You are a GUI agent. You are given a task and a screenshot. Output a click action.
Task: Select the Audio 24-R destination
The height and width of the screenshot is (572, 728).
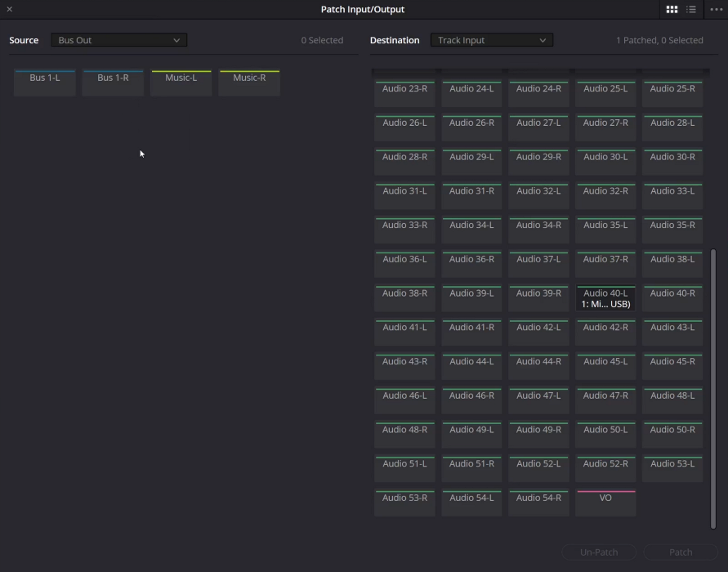(538, 94)
